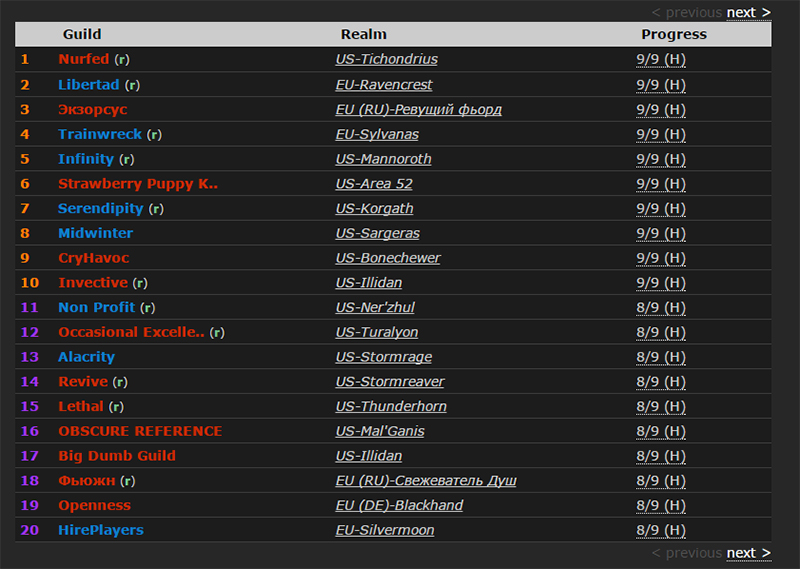Open the HirePlayers guild page
This screenshot has height=569, width=800.
pyautogui.click(x=101, y=530)
